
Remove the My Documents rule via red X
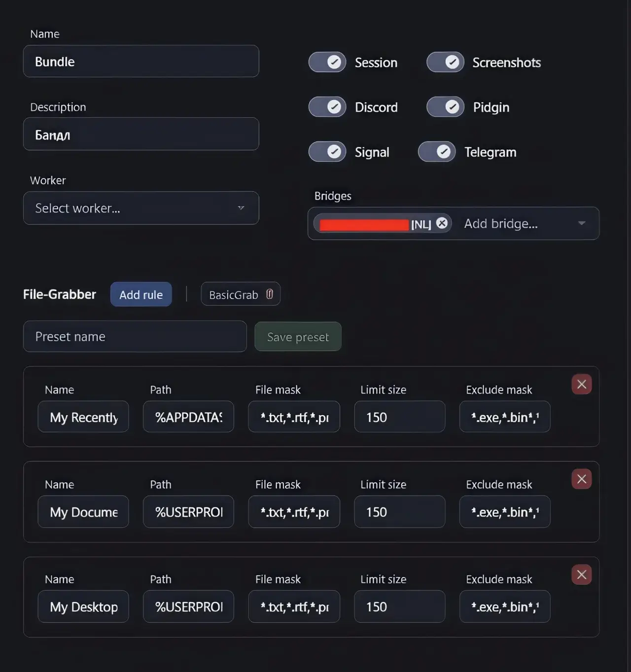pos(581,479)
